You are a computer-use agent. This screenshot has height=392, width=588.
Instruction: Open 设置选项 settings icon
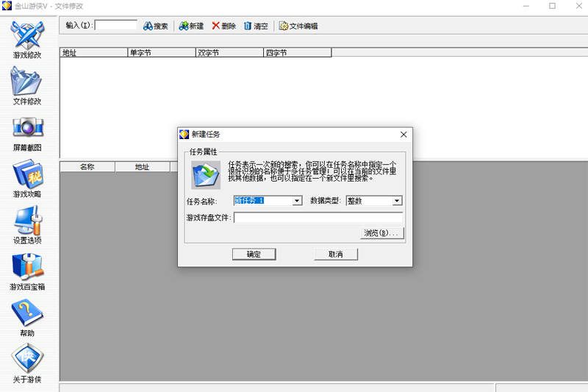tap(27, 221)
